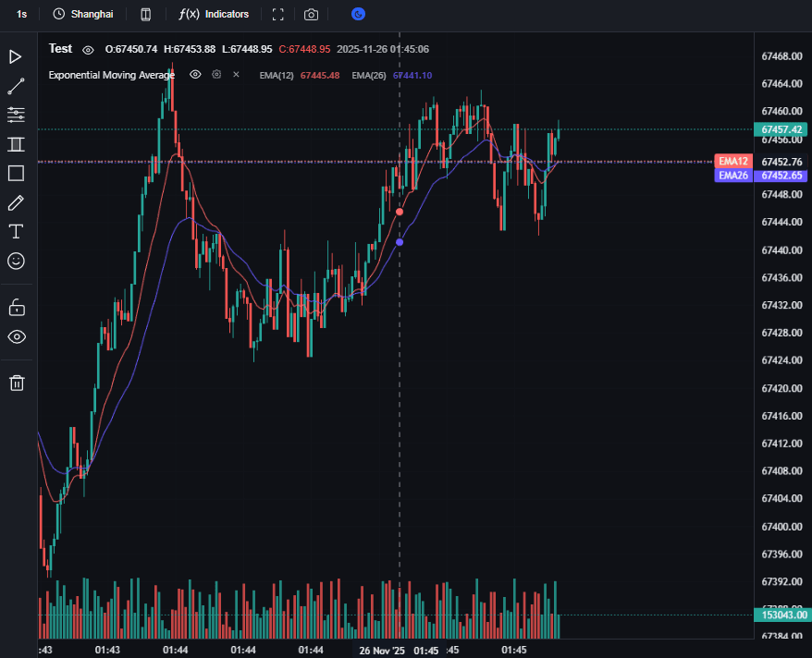Click the replay play arrow in the left toolbar

point(16,57)
